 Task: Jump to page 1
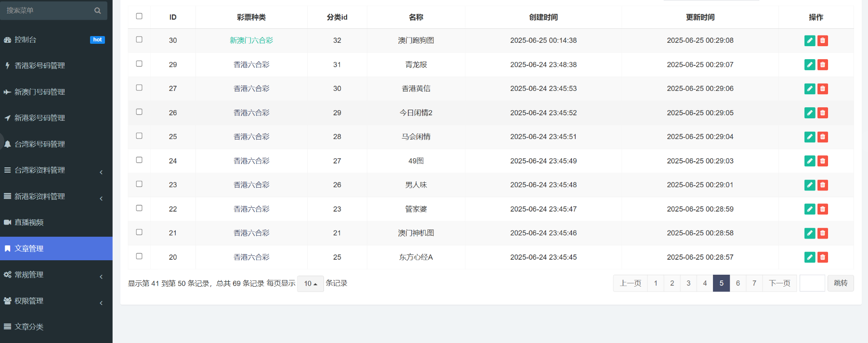click(656, 283)
